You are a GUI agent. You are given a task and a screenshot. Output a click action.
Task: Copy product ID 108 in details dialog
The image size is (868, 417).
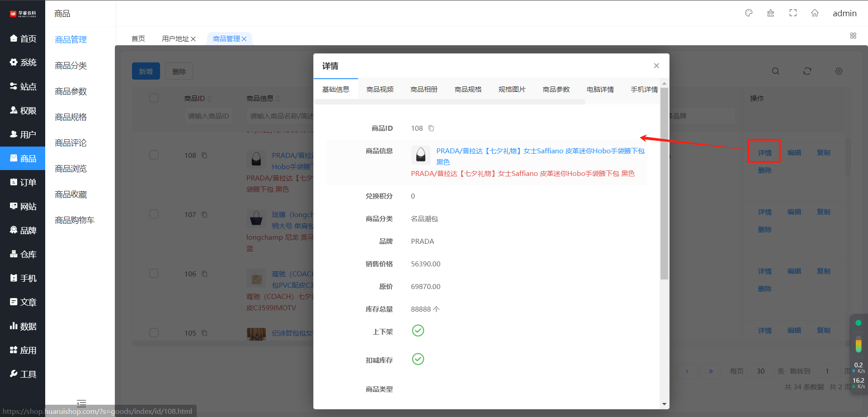point(431,128)
